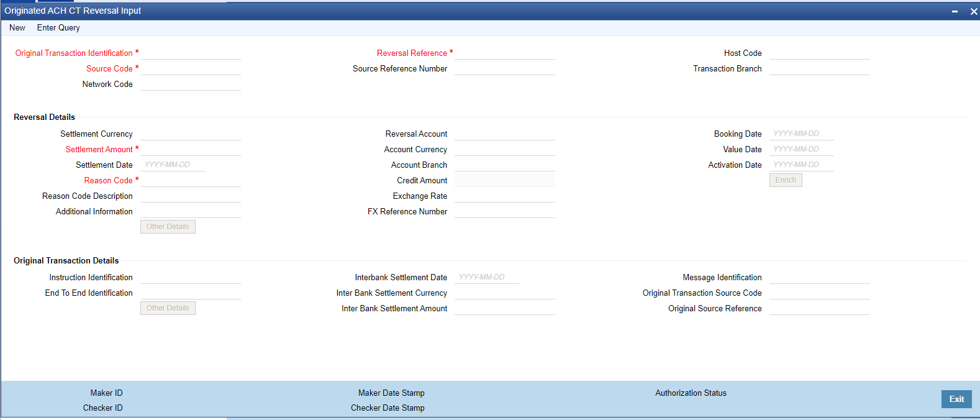Select the Exchange Rate field

coord(505,196)
